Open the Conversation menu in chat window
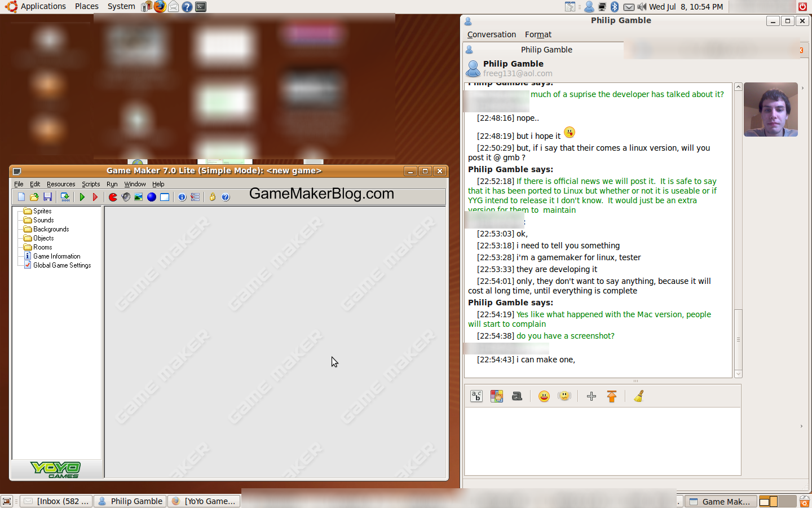The image size is (812, 508). point(492,34)
